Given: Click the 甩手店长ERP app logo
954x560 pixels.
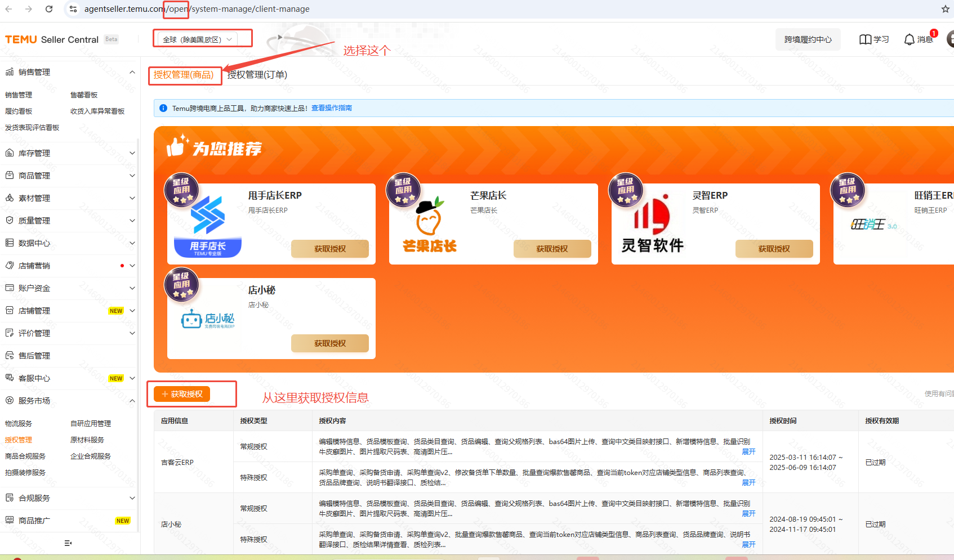Looking at the screenshot, I should 208,225.
